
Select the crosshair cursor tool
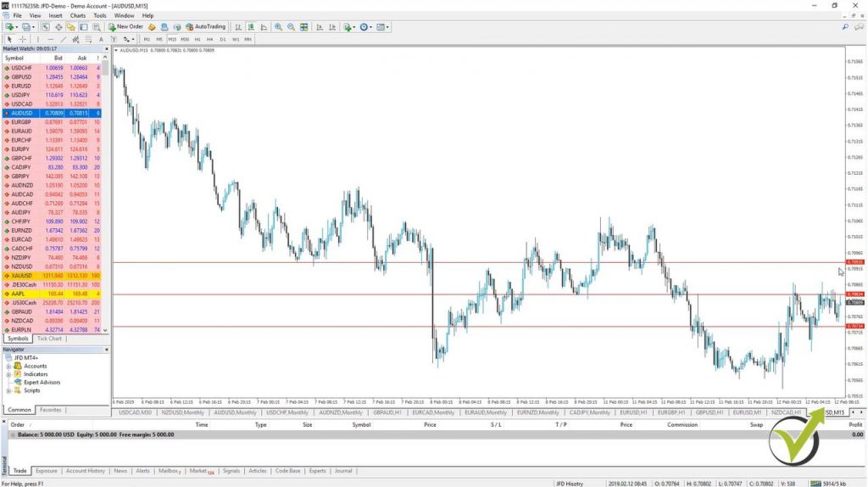tap(23, 39)
